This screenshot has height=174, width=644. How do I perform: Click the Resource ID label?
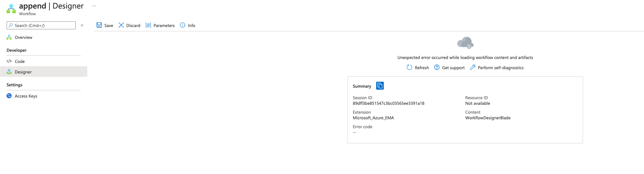click(476, 98)
